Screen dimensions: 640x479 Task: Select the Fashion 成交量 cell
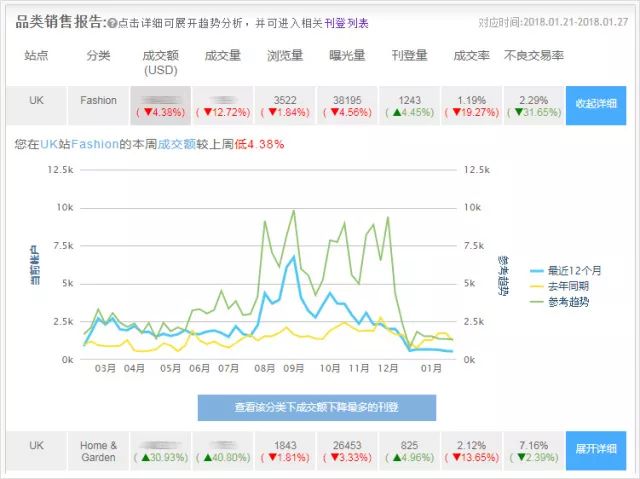pyautogui.click(x=223, y=105)
